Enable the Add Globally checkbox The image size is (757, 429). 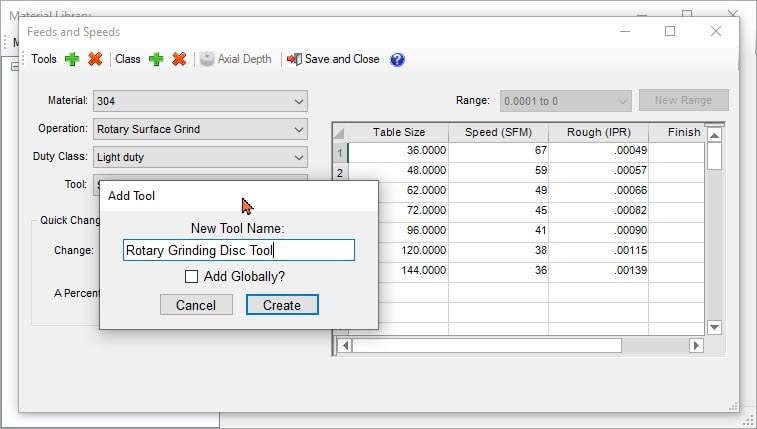tap(192, 277)
